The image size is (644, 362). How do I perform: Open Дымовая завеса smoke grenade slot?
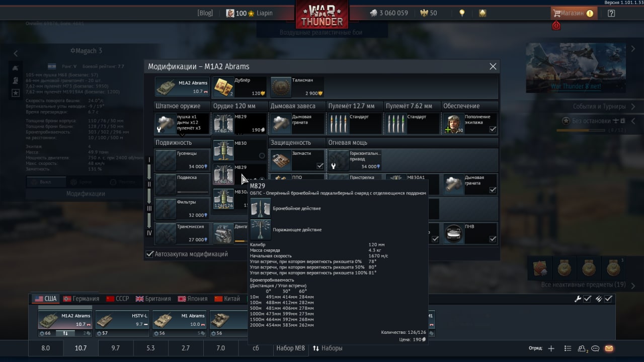[297, 123]
